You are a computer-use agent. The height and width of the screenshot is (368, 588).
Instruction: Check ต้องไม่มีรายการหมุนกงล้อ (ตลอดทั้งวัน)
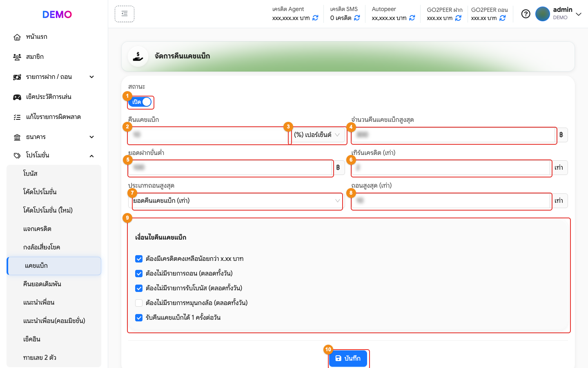point(139,303)
